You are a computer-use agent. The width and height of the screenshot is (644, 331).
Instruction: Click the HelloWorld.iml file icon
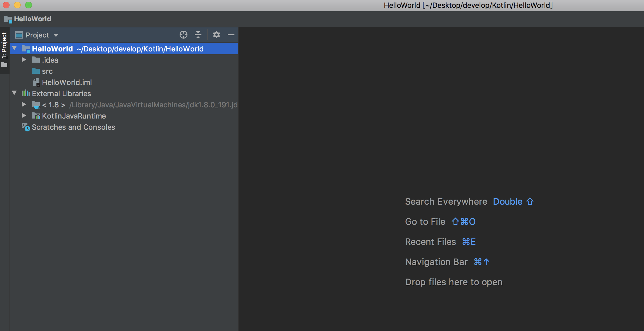pos(36,82)
